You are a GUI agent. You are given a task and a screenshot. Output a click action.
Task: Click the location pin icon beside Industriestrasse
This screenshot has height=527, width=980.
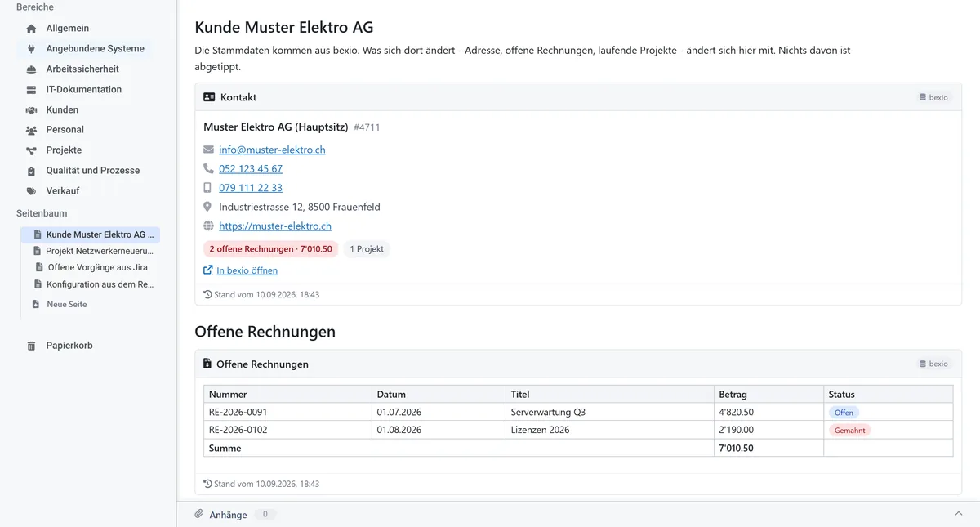[207, 207]
